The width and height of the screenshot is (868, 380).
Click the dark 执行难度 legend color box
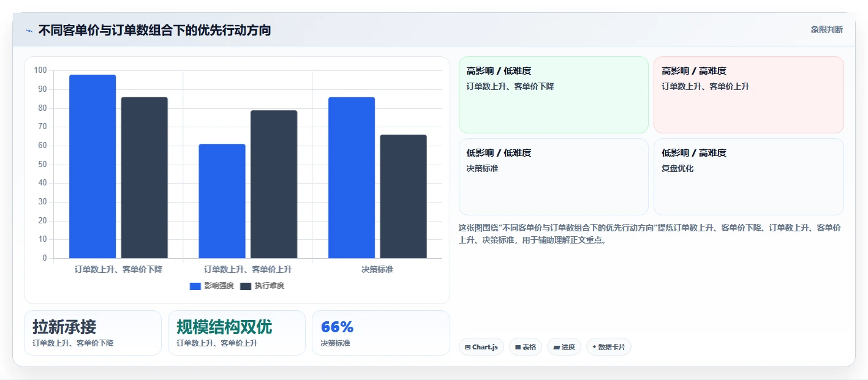[246, 286]
